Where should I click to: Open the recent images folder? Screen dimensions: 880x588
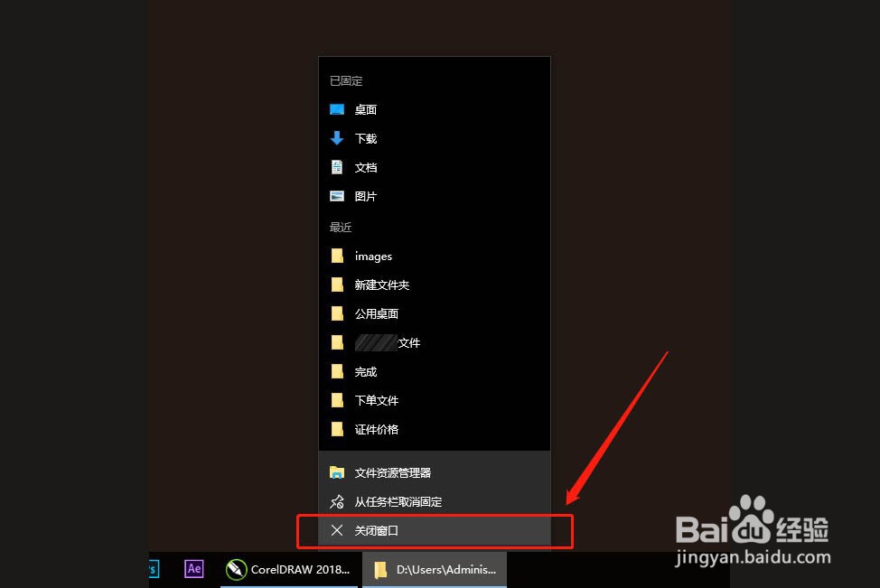[435, 256]
